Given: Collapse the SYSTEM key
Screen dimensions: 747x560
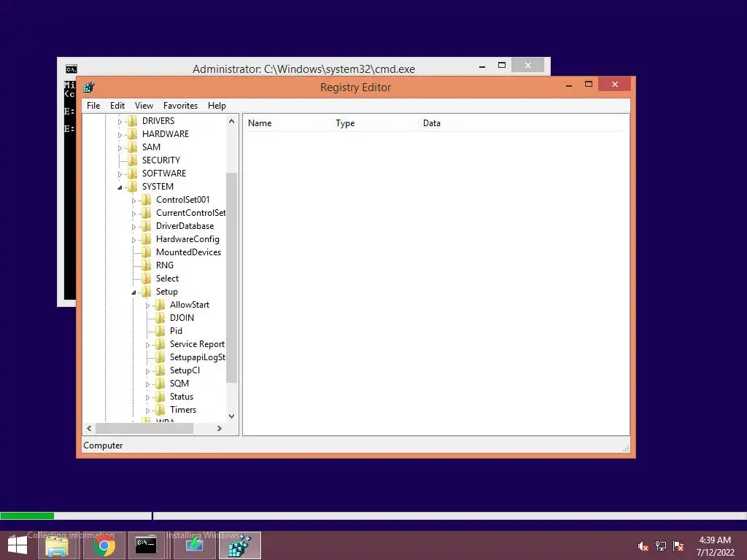Looking at the screenshot, I should pyautogui.click(x=120, y=187).
